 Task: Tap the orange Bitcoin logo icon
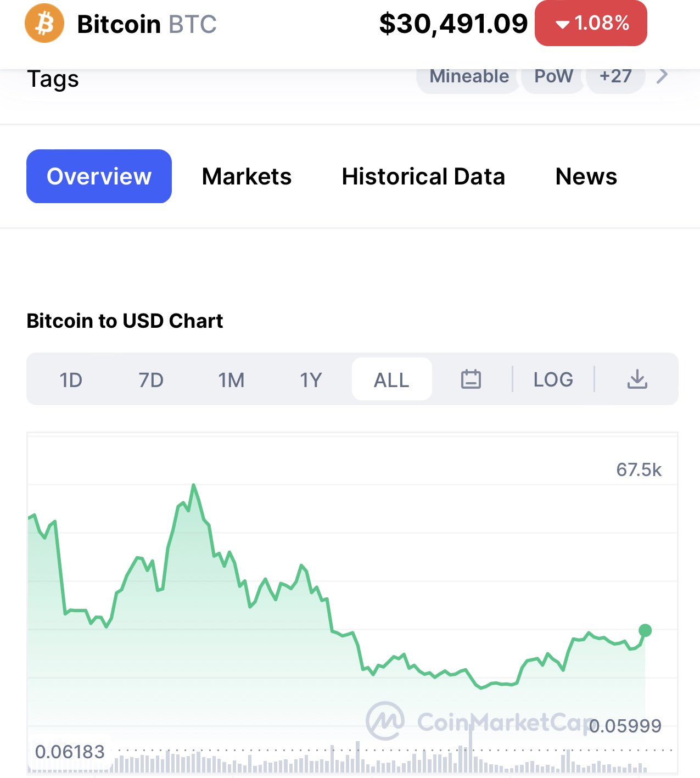pos(44,24)
